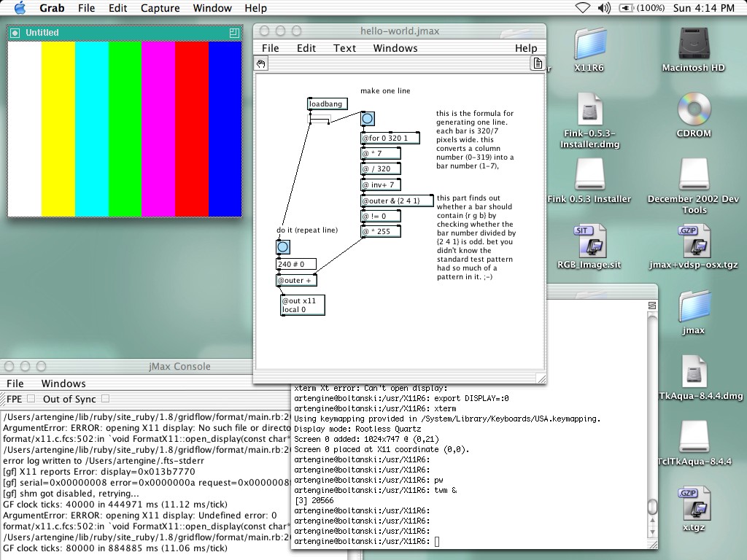Open Grab's Edit menu in the menu bar

tap(117, 8)
